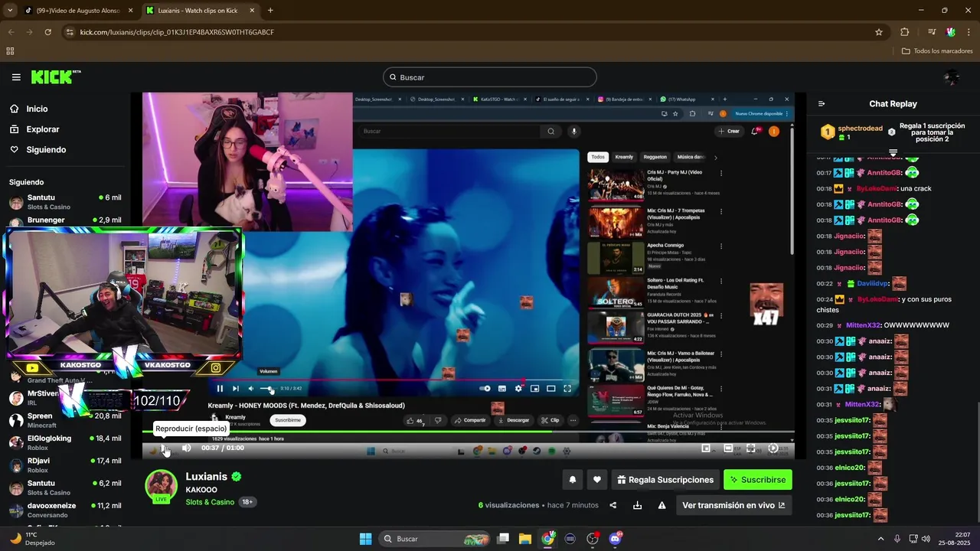Open RDjavi channel in sidebar
The height and width of the screenshot is (551, 980).
coord(64,465)
